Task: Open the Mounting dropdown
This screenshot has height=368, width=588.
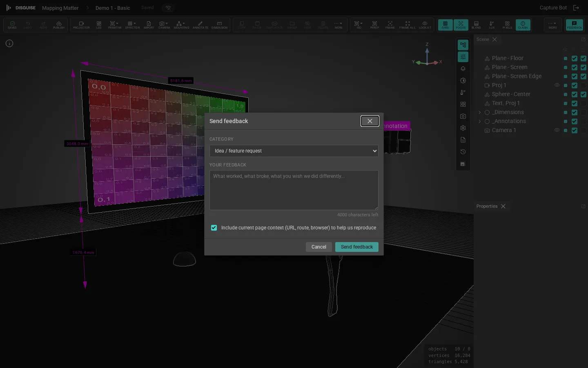Action: 181,25
